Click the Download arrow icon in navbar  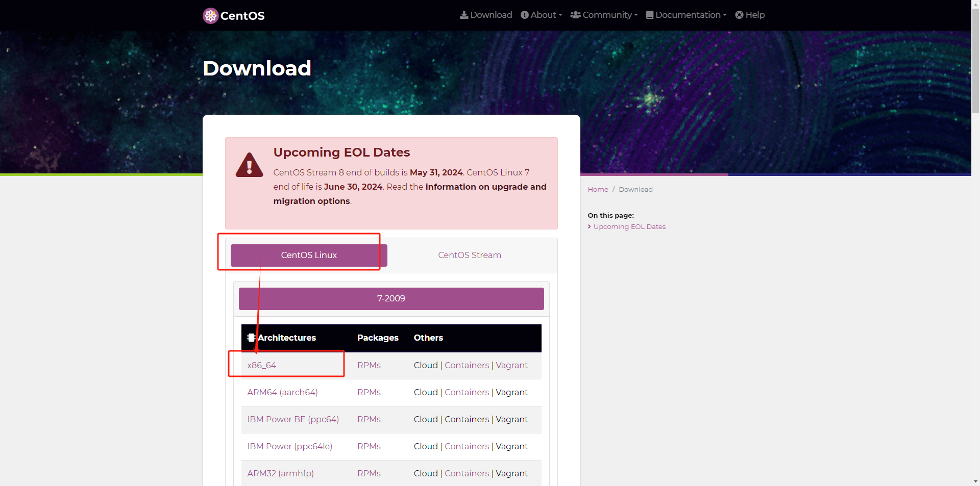pyautogui.click(x=464, y=15)
